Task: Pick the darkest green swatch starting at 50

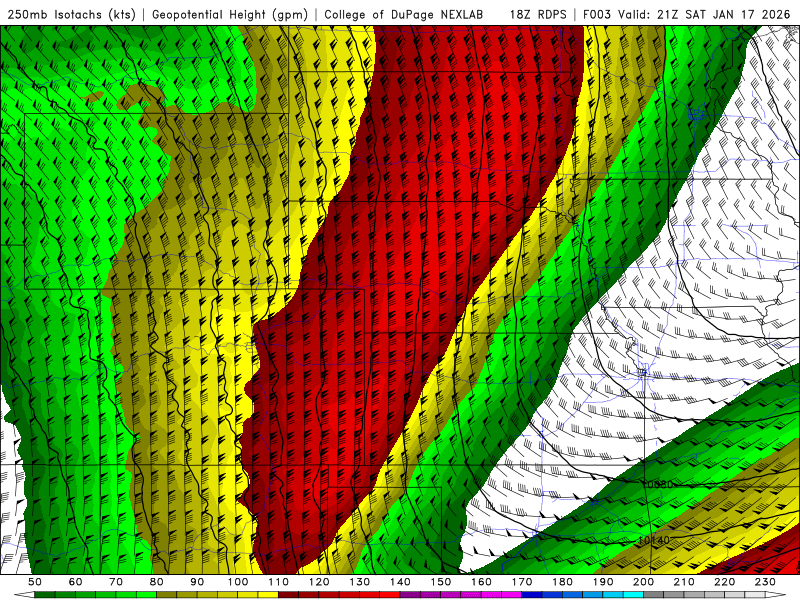Action: pos(45,595)
